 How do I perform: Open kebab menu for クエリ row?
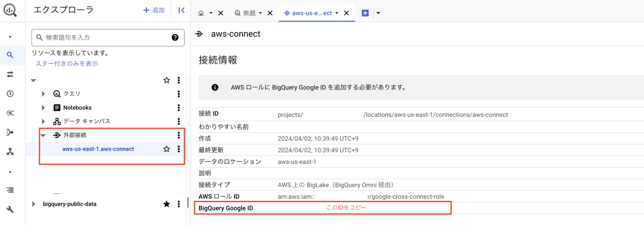coord(179,94)
